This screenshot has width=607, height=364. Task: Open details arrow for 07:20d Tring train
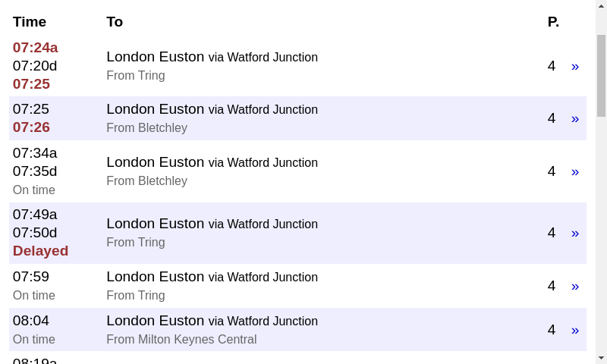(575, 66)
